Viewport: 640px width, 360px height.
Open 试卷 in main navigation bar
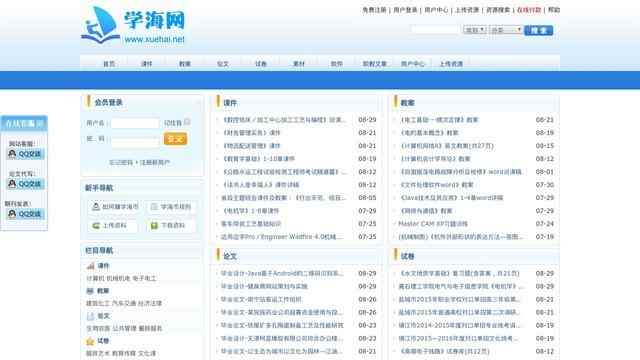pos(261,64)
